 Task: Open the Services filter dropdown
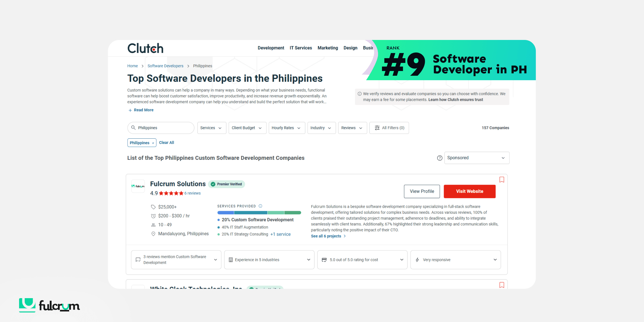212,128
